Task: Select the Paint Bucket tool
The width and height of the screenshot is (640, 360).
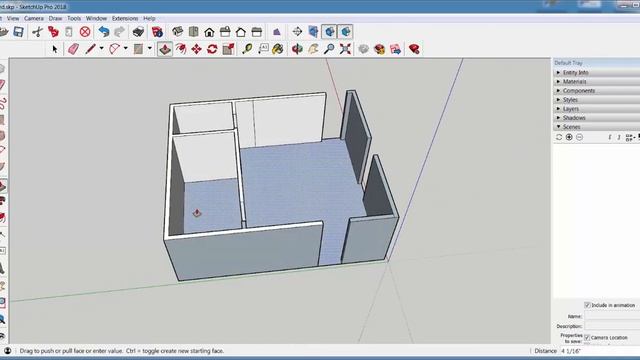Action: pos(278,49)
